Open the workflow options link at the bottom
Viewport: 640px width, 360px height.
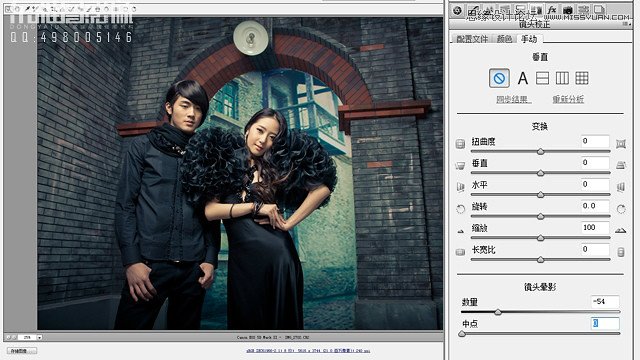click(308, 351)
